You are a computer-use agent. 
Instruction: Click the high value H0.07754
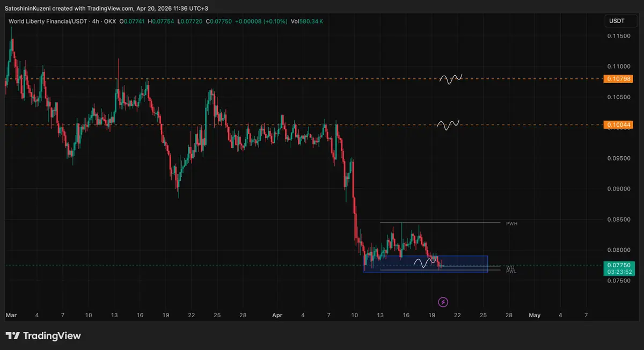pos(161,21)
